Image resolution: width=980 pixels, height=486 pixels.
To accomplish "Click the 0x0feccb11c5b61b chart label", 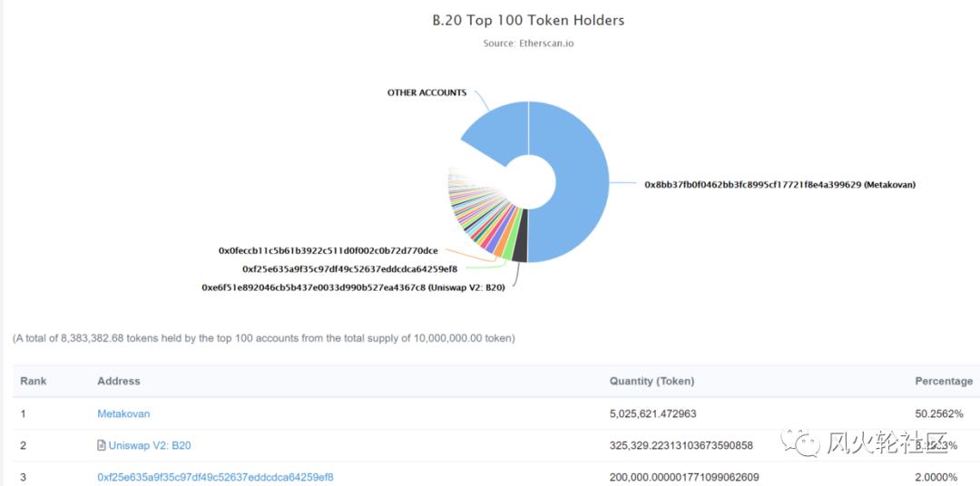I will click(x=328, y=250).
